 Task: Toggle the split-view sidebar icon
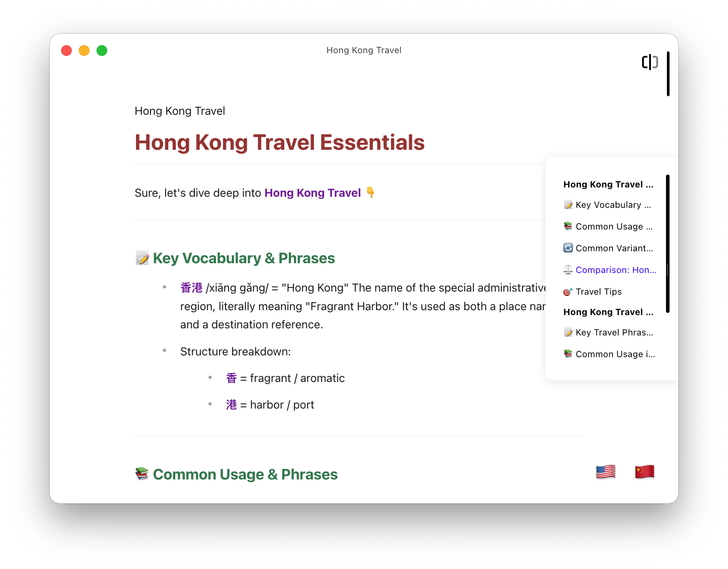pyautogui.click(x=650, y=62)
